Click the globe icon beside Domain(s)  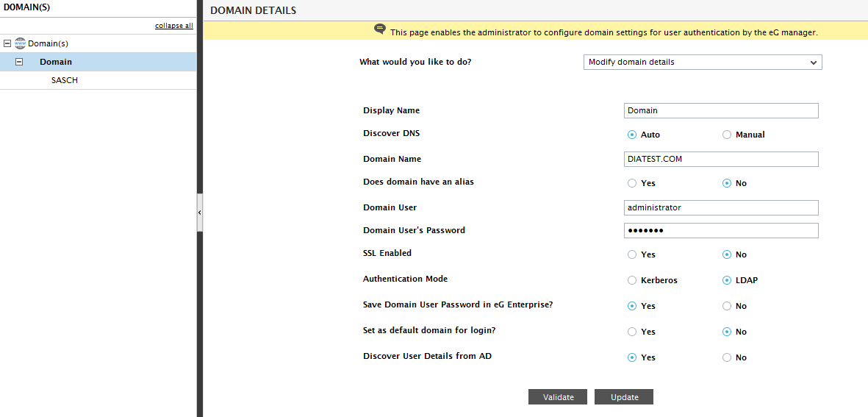(x=21, y=43)
